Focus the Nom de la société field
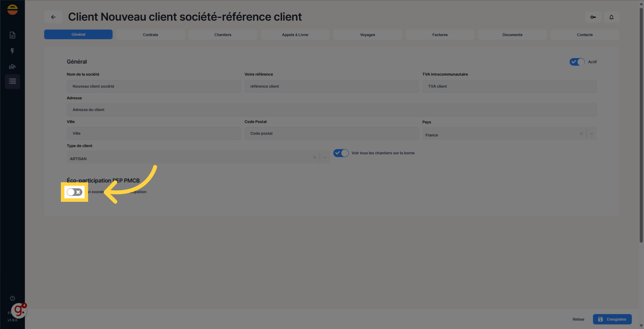Screen dimensions: 644x329 [x=154, y=86]
